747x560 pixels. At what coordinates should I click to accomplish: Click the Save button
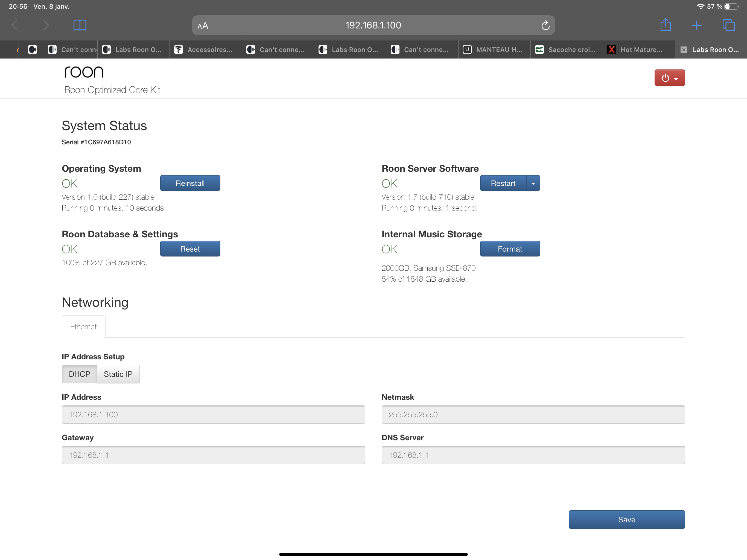pyautogui.click(x=627, y=520)
